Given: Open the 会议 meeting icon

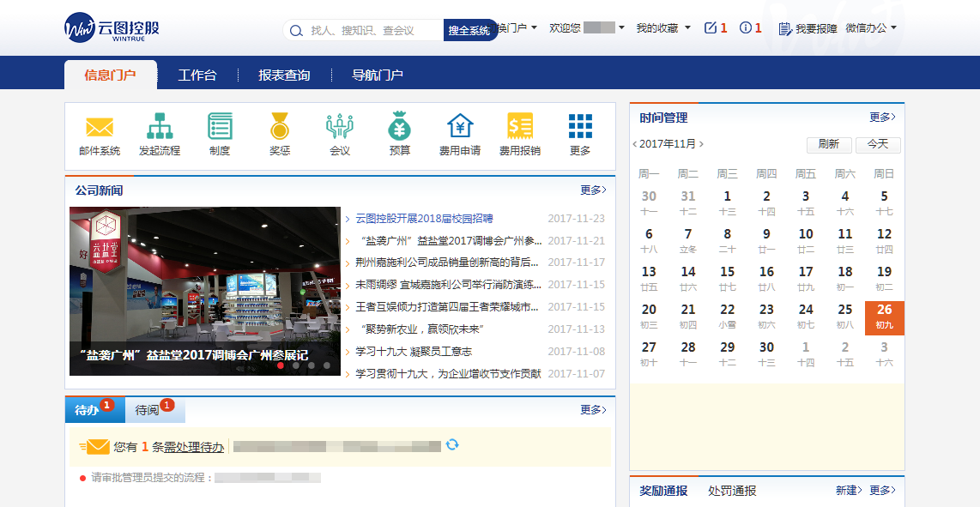Looking at the screenshot, I should click(x=340, y=127).
